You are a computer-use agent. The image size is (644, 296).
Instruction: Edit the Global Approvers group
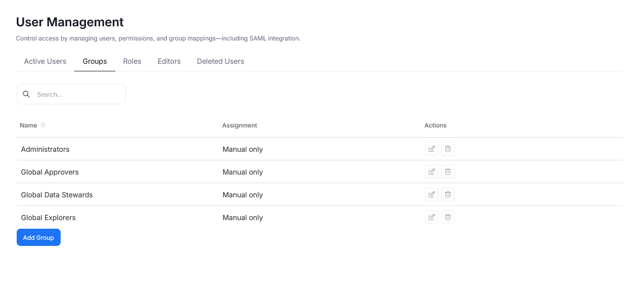[x=431, y=172]
